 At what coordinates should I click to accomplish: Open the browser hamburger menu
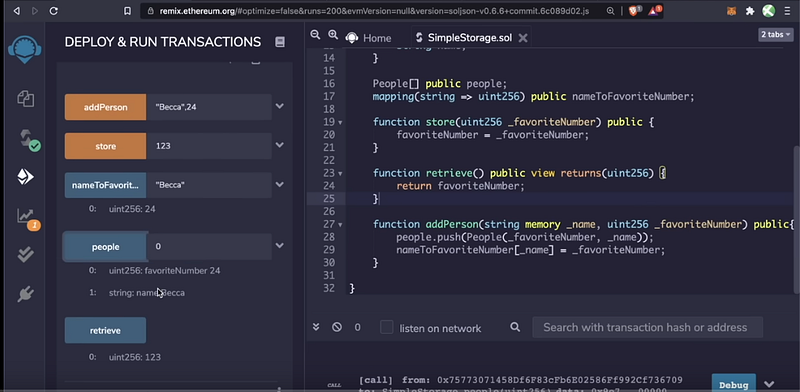(x=788, y=11)
